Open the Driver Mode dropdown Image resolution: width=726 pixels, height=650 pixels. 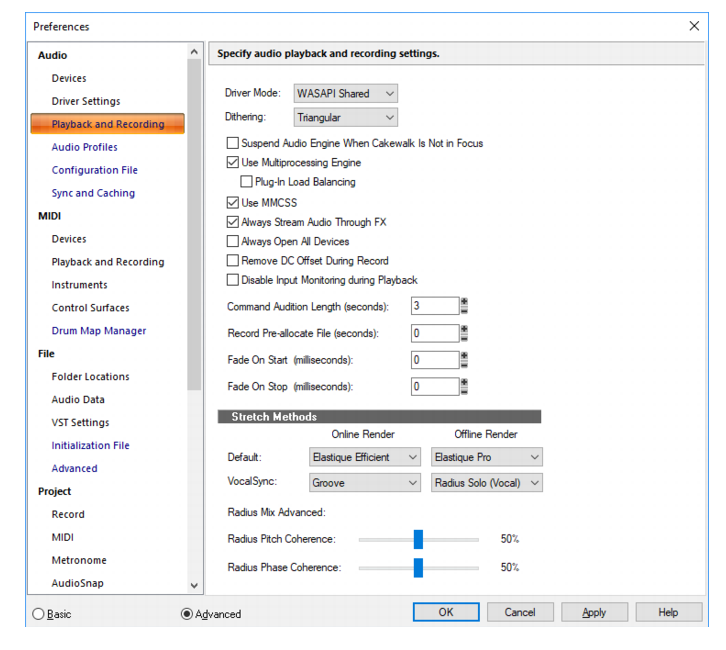[345, 93]
